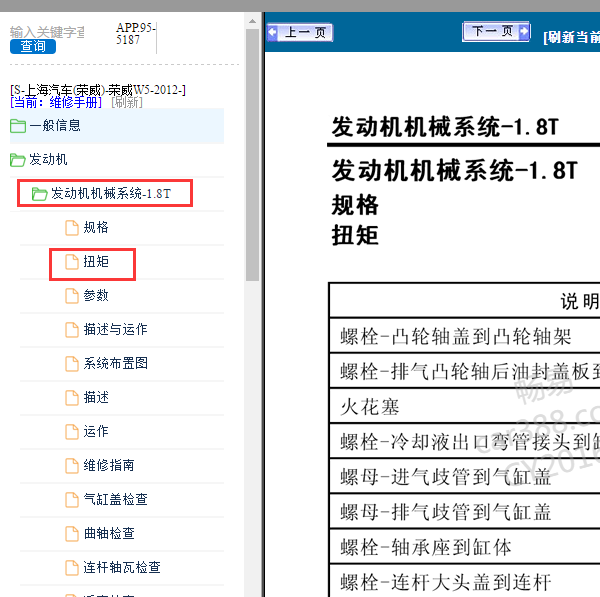The image size is (600, 597).
Task: Select the 发动机 tree label
Action: pyautogui.click(x=48, y=159)
